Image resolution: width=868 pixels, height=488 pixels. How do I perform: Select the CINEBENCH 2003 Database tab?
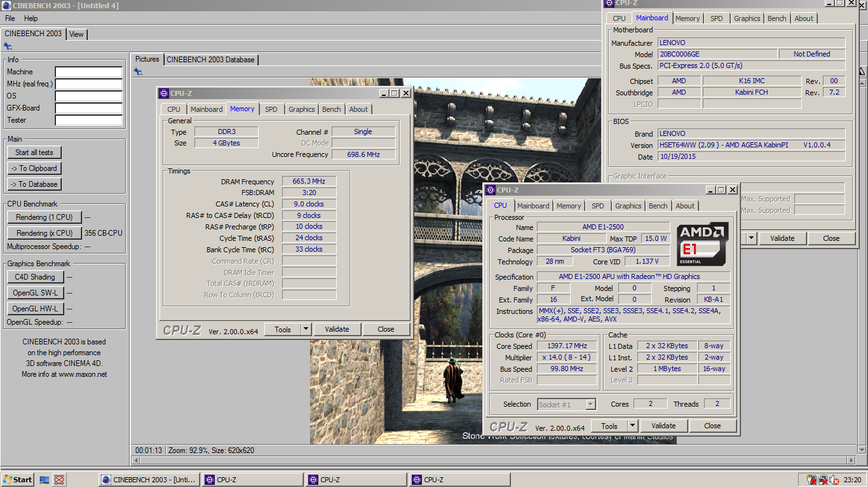point(211,60)
